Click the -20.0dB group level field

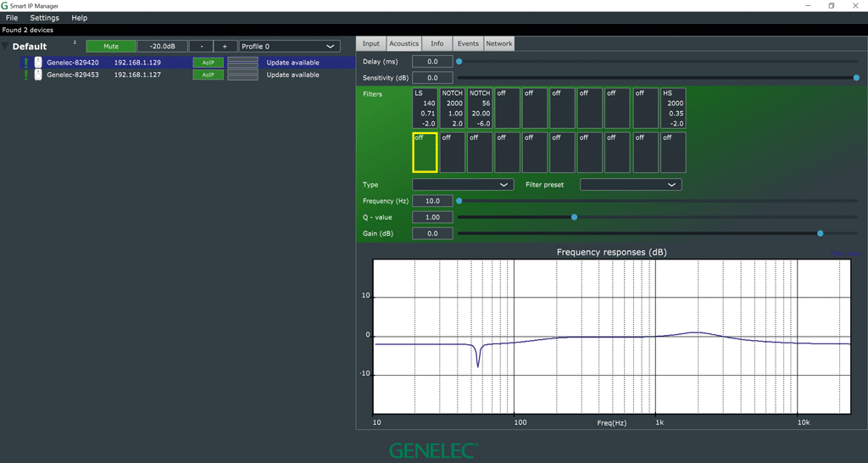pyautogui.click(x=162, y=47)
